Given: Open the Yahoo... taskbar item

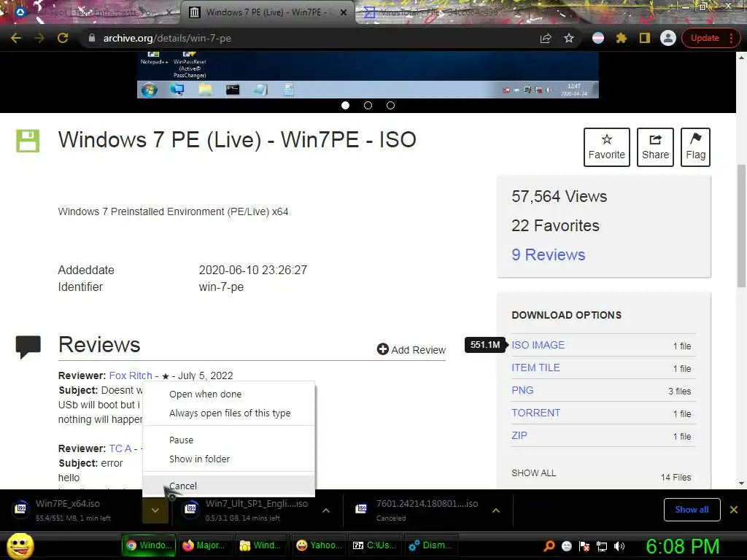Looking at the screenshot, I should tap(319, 545).
